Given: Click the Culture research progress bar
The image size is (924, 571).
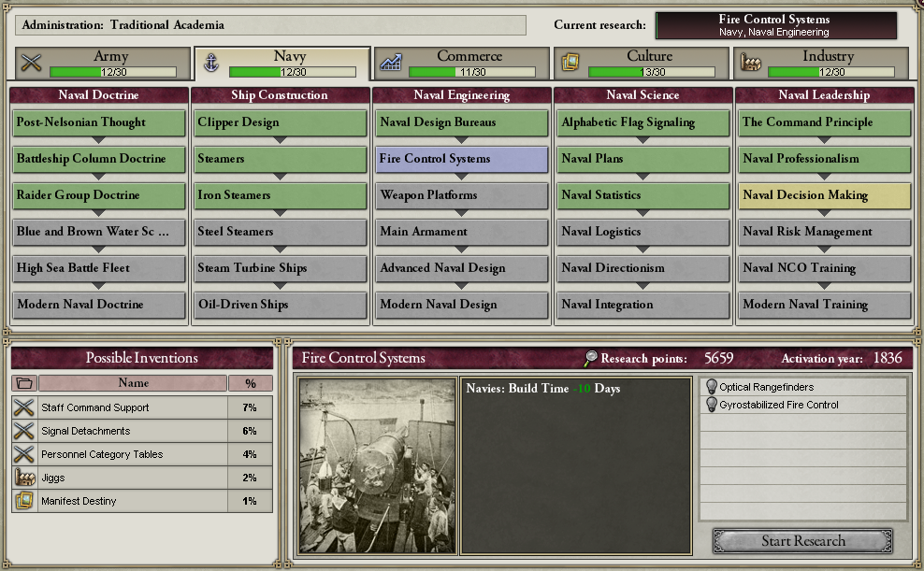Looking at the screenshot, I should point(652,72).
